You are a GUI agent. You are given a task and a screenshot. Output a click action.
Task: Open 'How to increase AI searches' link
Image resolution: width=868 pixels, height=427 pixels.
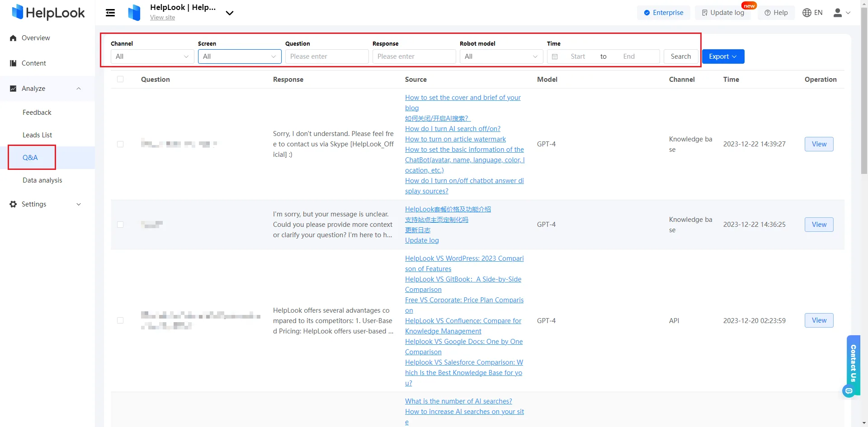click(x=464, y=417)
